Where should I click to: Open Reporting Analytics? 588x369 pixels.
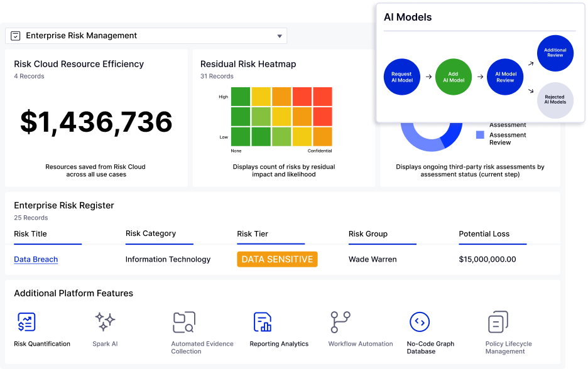pyautogui.click(x=262, y=322)
